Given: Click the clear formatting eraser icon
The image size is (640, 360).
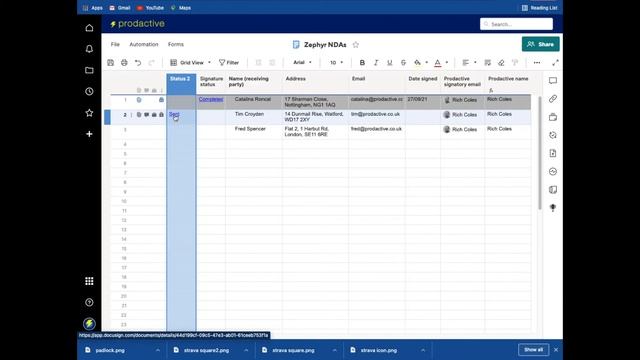Looking at the screenshot, I should 501,62.
